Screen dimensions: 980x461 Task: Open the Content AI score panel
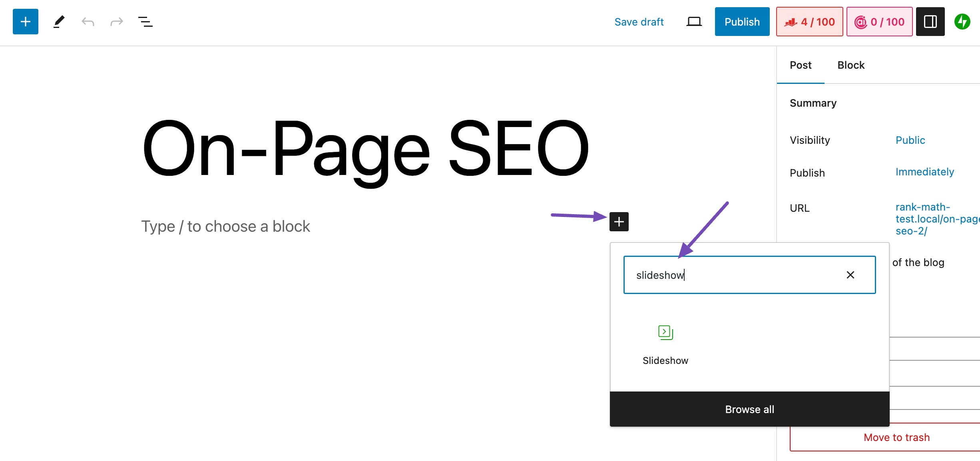point(879,22)
